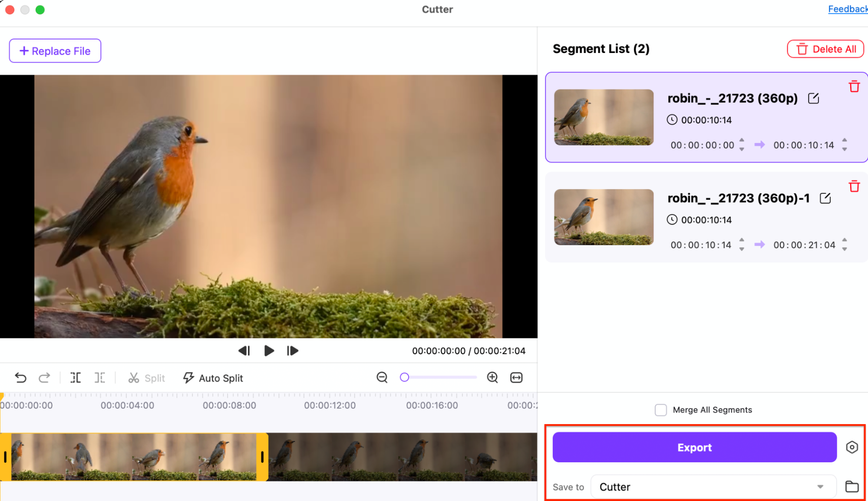Click the timeline zoom slider handle
Viewport: 868px width, 501px height.
coord(404,377)
